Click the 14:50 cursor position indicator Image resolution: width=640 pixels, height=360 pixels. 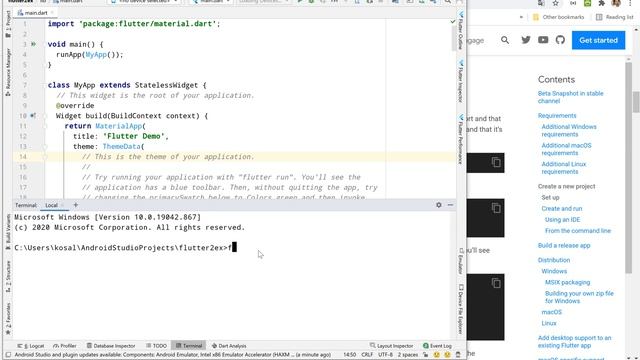click(x=349, y=355)
